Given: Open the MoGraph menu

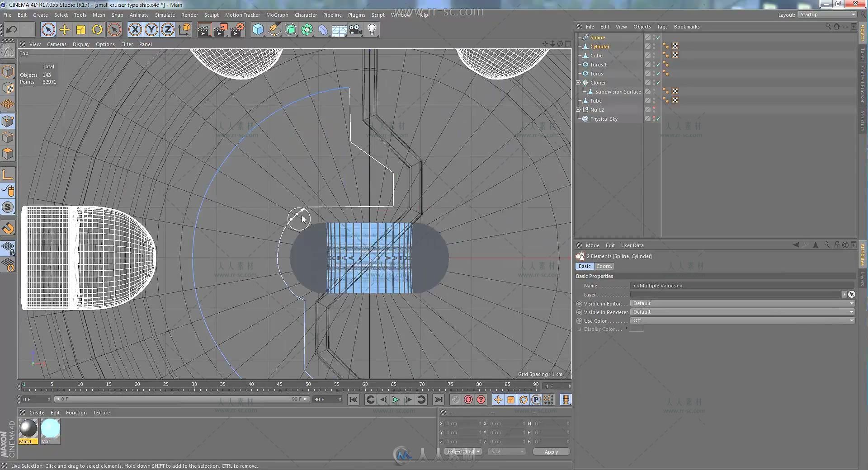Looking at the screenshot, I should click(x=277, y=15).
